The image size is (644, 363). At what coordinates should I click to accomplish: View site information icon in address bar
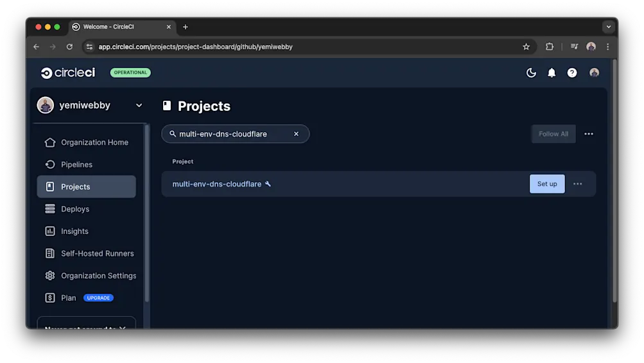89,47
